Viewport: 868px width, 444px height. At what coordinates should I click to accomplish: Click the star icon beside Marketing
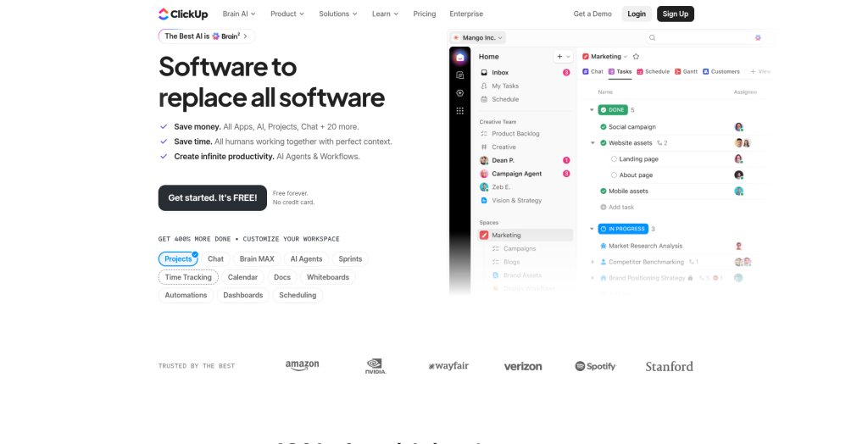(636, 57)
